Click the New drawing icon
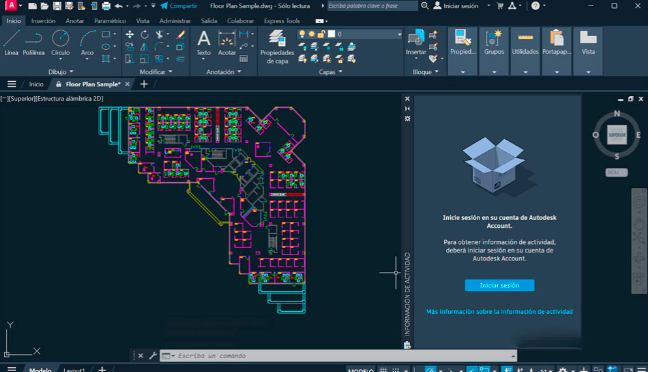The width and height of the screenshot is (648, 372). (32, 6)
